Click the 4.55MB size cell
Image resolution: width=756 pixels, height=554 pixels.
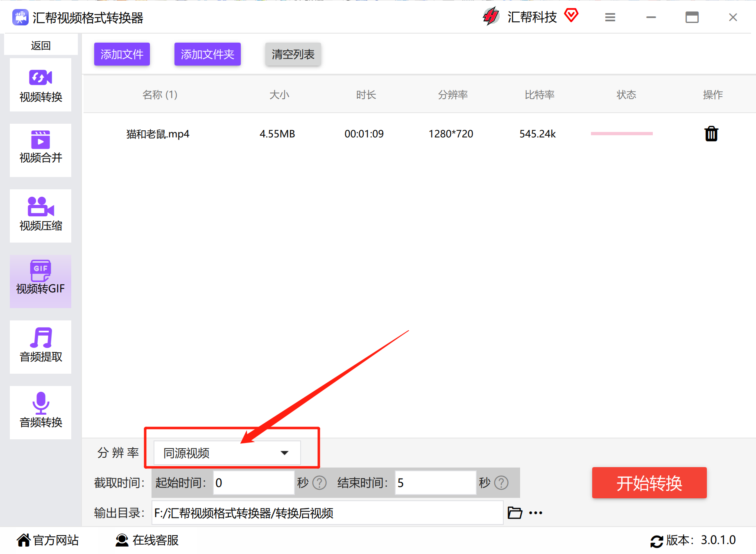[277, 134]
